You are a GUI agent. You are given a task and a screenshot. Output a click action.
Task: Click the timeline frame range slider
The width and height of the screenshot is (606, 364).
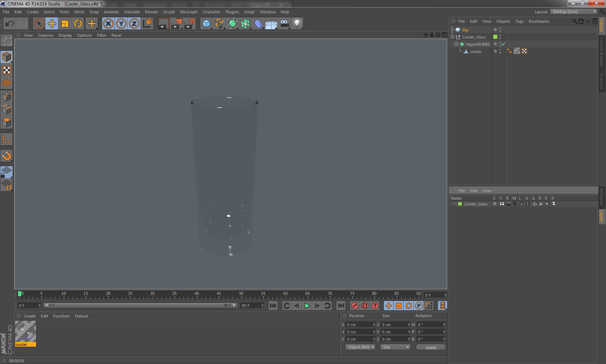141,305
